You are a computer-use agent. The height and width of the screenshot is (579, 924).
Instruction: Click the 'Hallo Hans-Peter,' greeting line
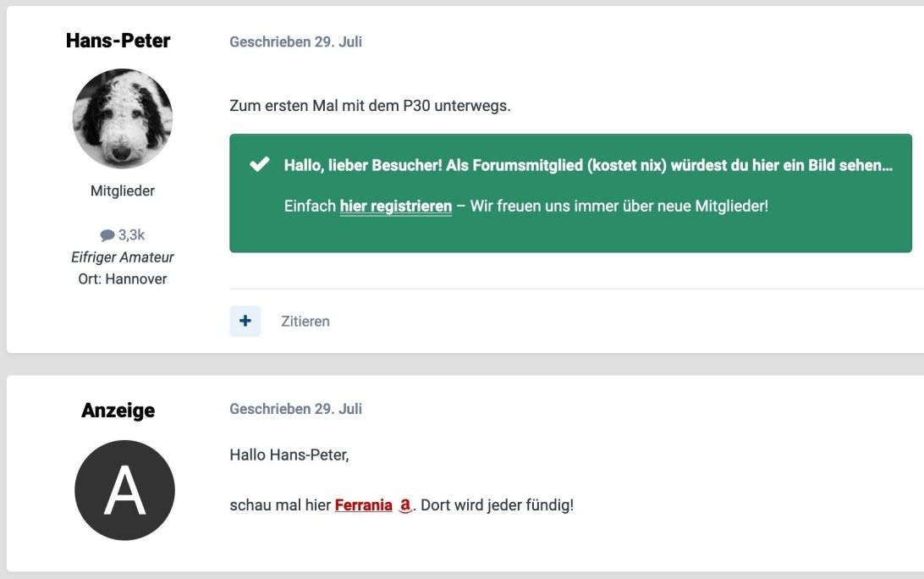click(x=289, y=455)
